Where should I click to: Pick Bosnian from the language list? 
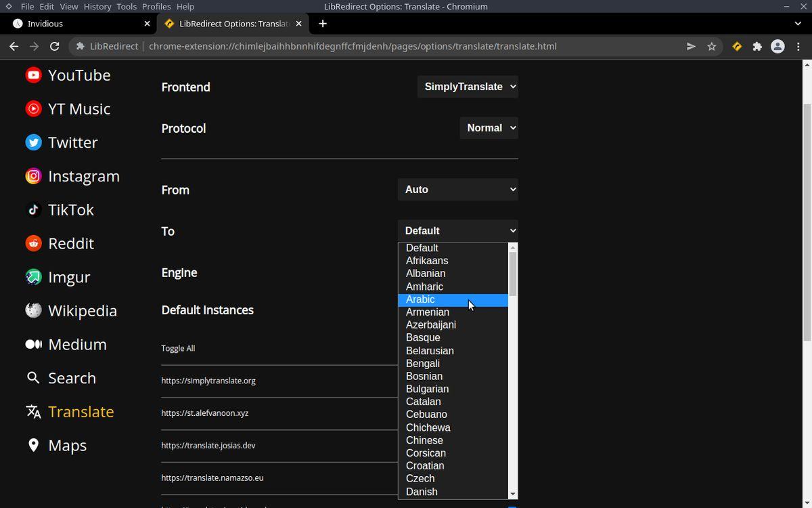click(453, 377)
